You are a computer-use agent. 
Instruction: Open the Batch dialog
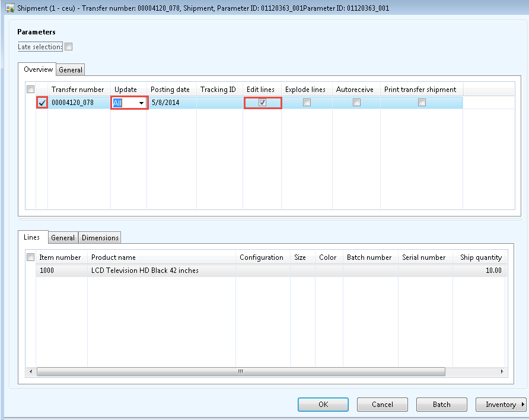(x=441, y=404)
